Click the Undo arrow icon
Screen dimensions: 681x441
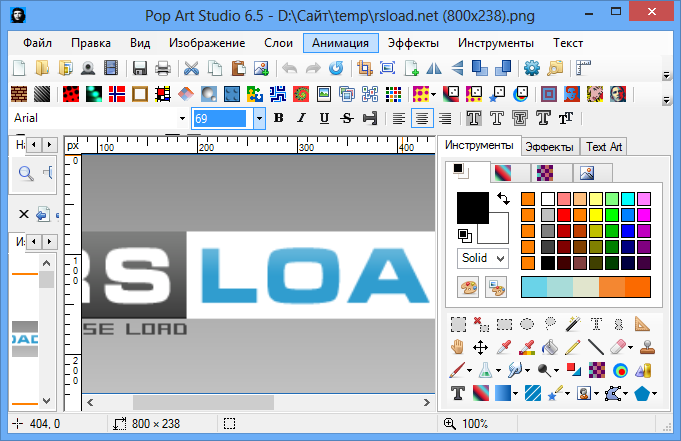tap(290, 68)
